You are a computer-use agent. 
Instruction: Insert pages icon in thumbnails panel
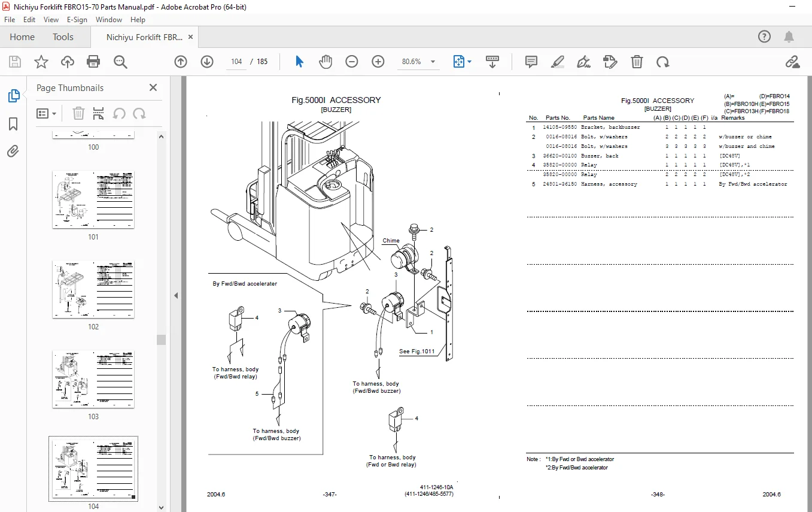99,113
